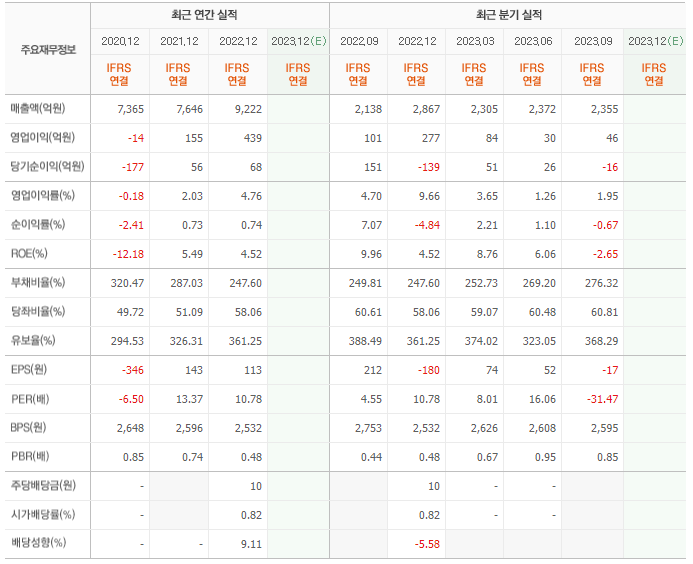Click the PER(배) row label
Image resolution: width=693 pixels, height=564 pixels.
[30, 399]
